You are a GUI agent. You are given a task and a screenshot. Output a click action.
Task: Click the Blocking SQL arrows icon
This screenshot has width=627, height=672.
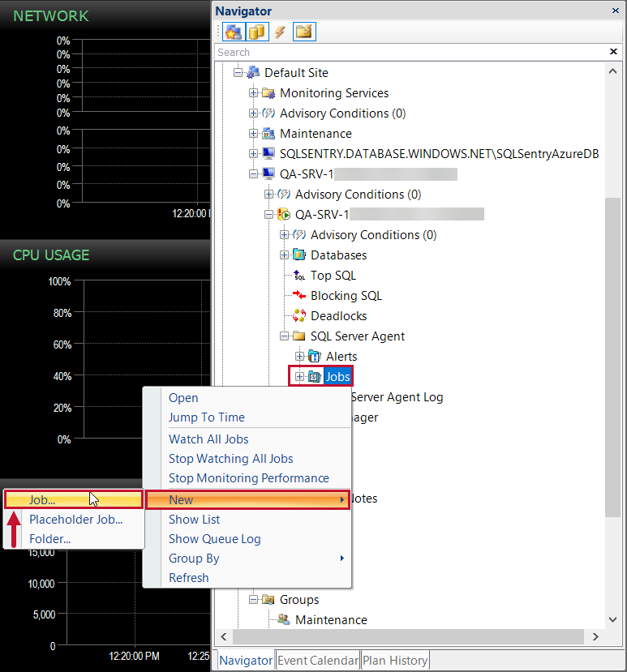click(299, 295)
